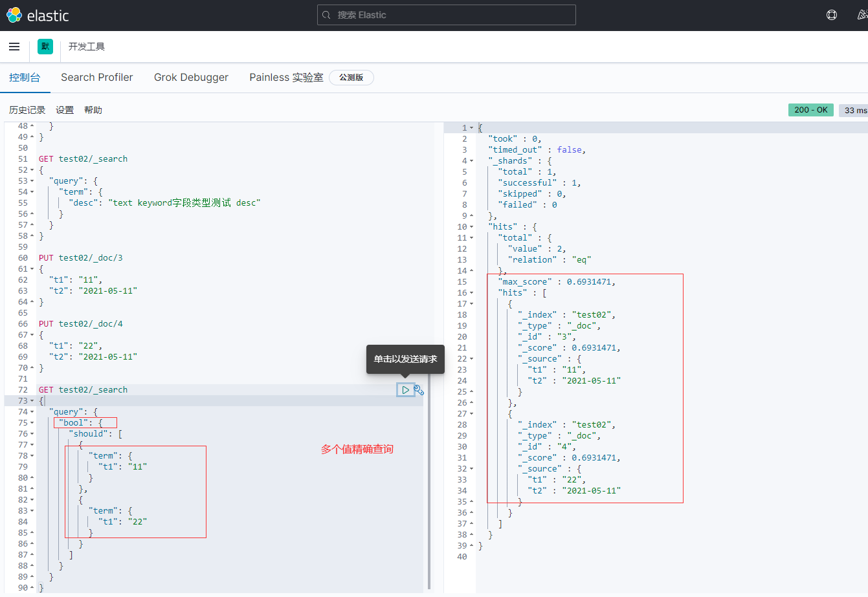Image resolution: width=868 pixels, height=597 pixels.
Task: Collapse request body at line 73
Action: tap(32, 401)
